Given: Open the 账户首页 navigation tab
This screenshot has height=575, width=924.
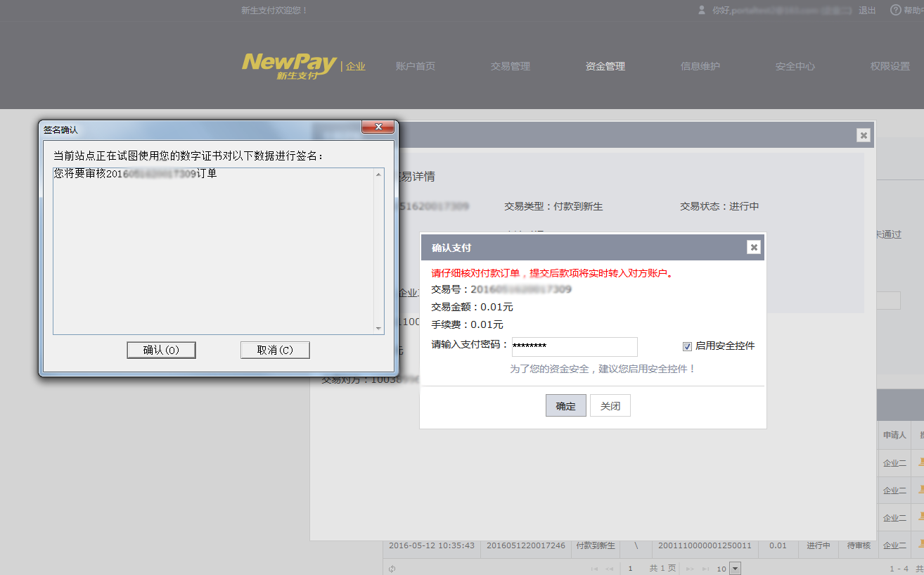Looking at the screenshot, I should [416, 66].
